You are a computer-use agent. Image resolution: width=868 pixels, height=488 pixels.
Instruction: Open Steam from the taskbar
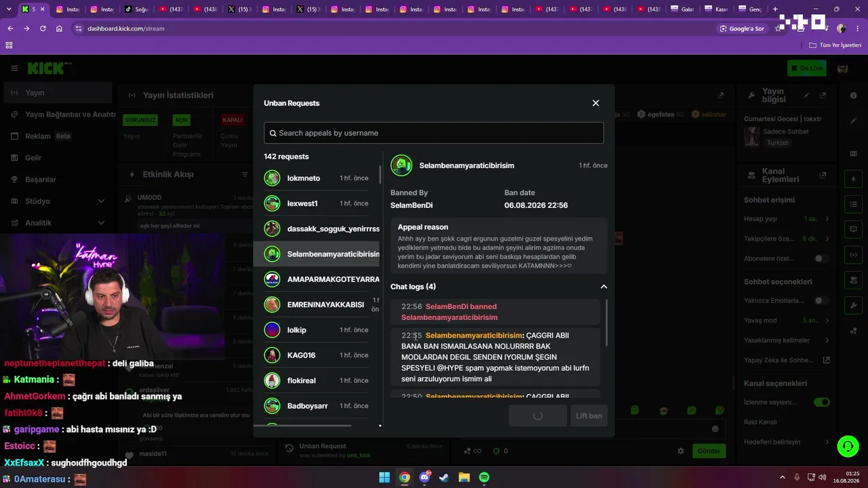click(x=444, y=477)
